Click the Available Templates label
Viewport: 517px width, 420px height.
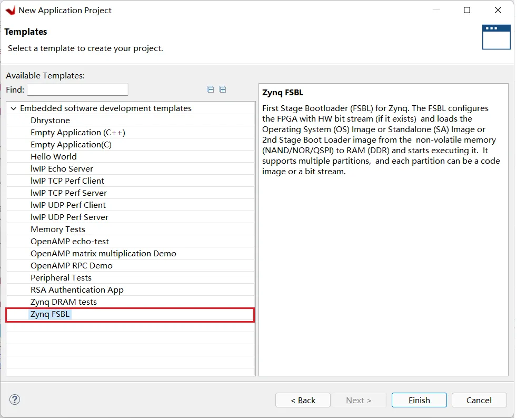pos(45,76)
